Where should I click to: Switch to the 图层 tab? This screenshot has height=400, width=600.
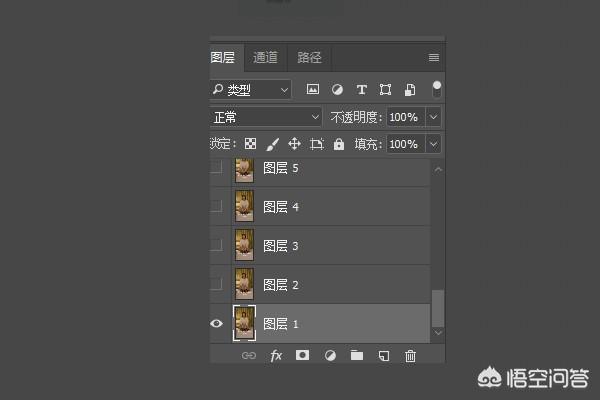(223, 57)
